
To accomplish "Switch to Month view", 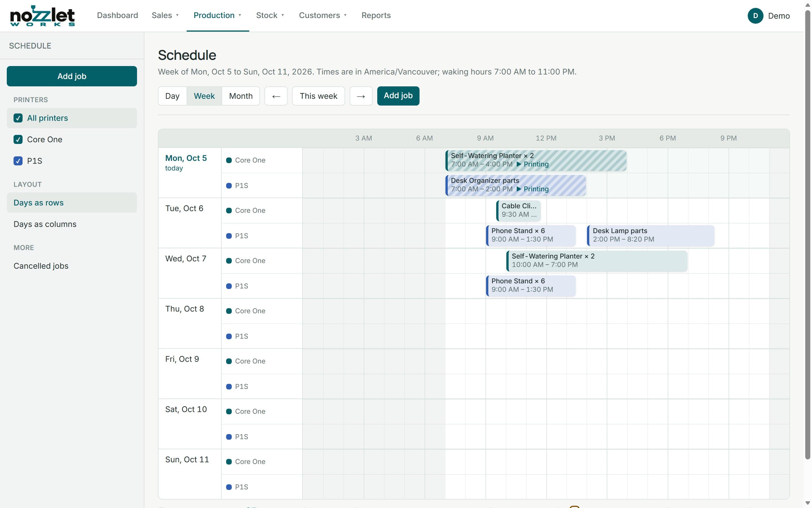I will tap(240, 96).
